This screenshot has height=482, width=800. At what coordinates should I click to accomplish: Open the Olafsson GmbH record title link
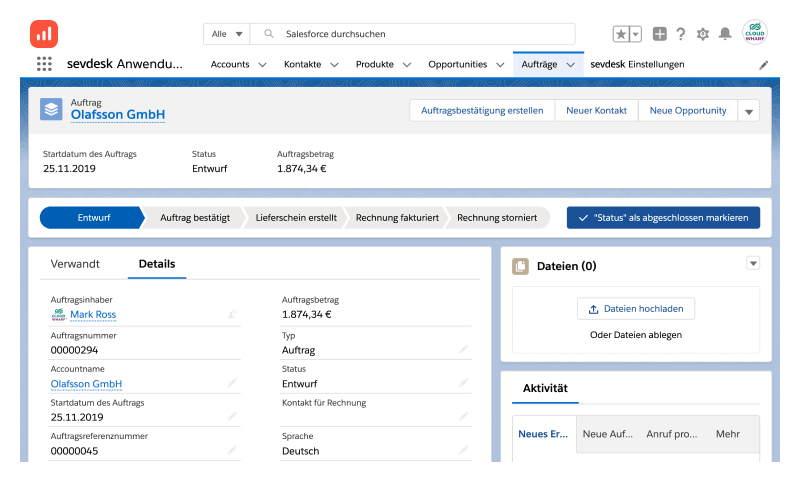pos(118,115)
